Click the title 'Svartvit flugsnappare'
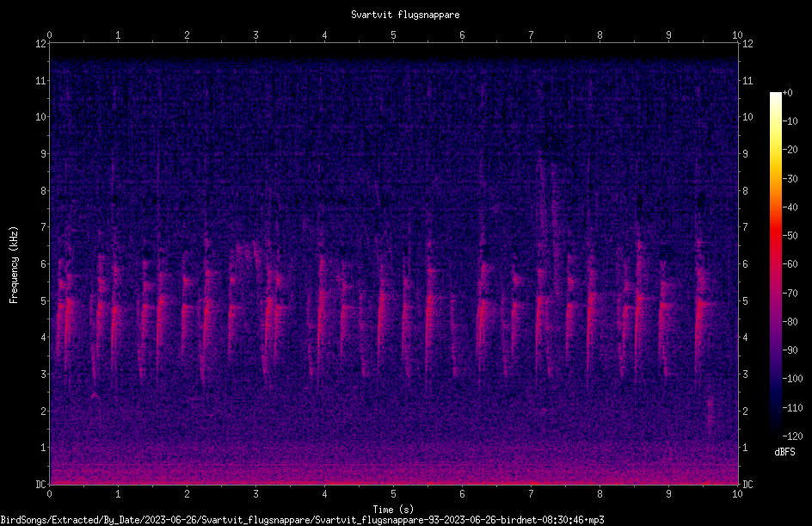The width and height of the screenshot is (812, 526). [x=405, y=15]
